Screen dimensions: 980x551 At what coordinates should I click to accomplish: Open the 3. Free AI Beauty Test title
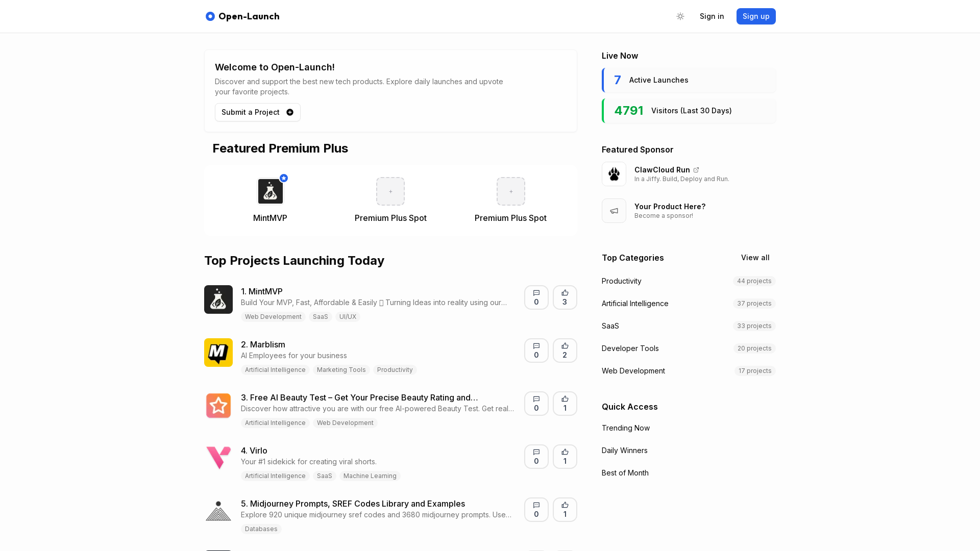pyautogui.click(x=359, y=397)
